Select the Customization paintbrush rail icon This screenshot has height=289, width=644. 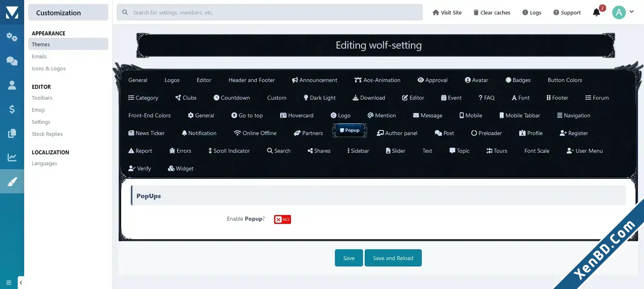point(12,181)
